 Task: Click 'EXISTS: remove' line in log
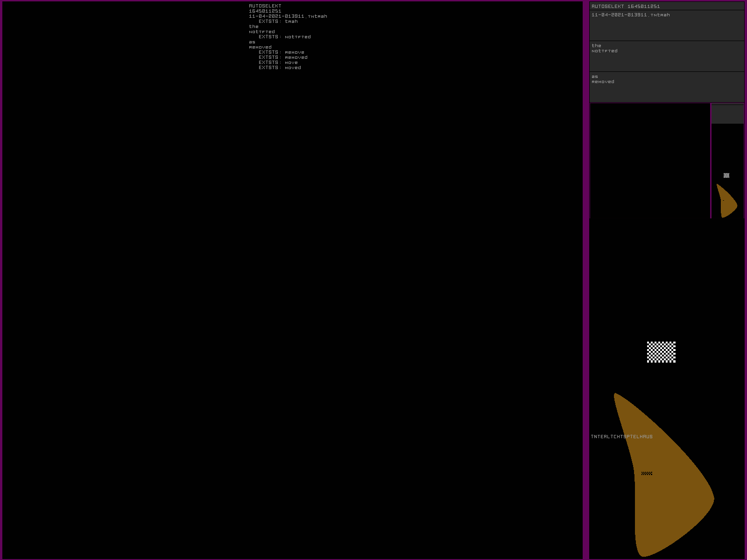coord(282,52)
